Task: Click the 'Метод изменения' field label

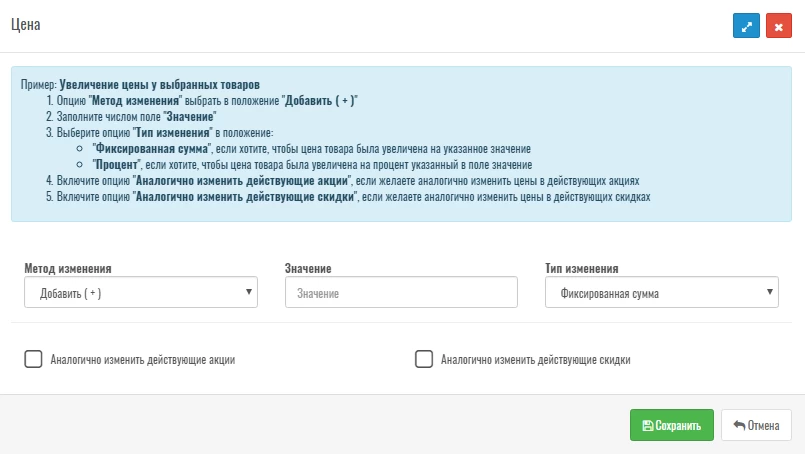Action: pyautogui.click(x=68, y=269)
